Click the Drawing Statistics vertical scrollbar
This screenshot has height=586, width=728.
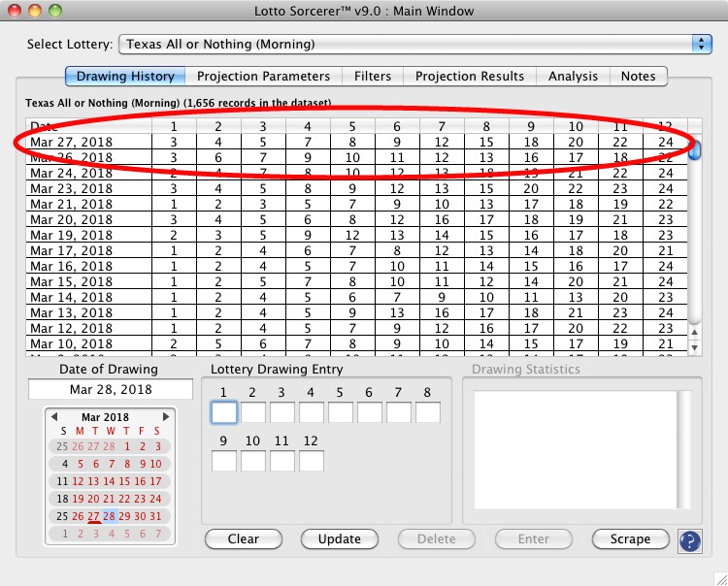pyautogui.click(x=684, y=449)
